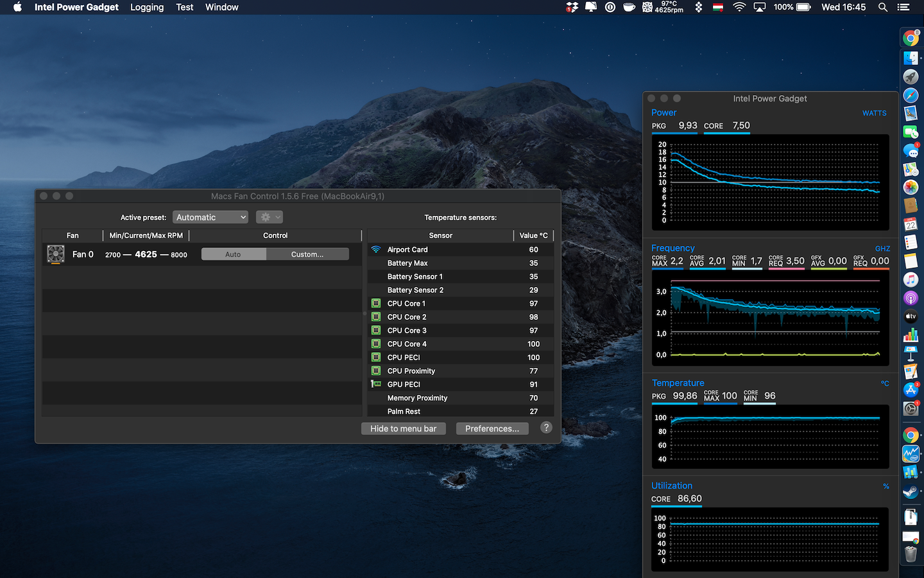Open the AirPlay display menu icon
The height and width of the screenshot is (578, 924).
760,7
